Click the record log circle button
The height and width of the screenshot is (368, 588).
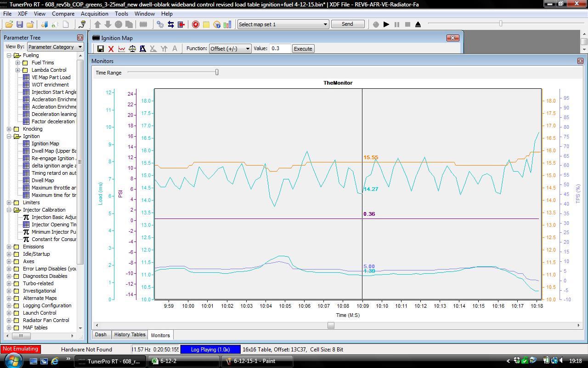click(x=376, y=24)
